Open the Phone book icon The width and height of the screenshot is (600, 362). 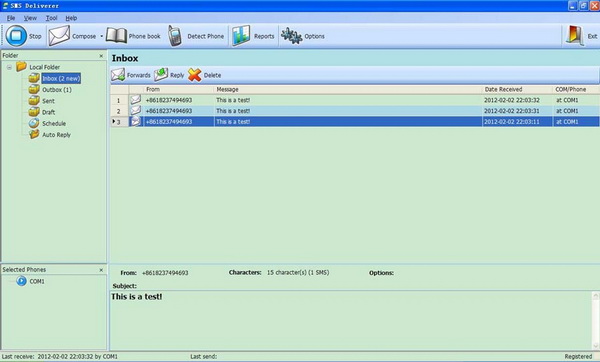pyautogui.click(x=116, y=36)
